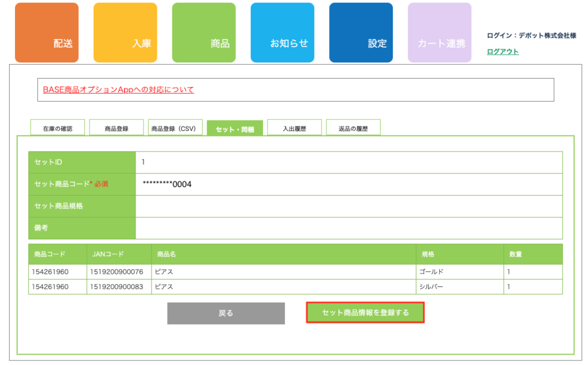Click the empty 備考 field
This screenshot has width=588, height=365.
point(349,228)
